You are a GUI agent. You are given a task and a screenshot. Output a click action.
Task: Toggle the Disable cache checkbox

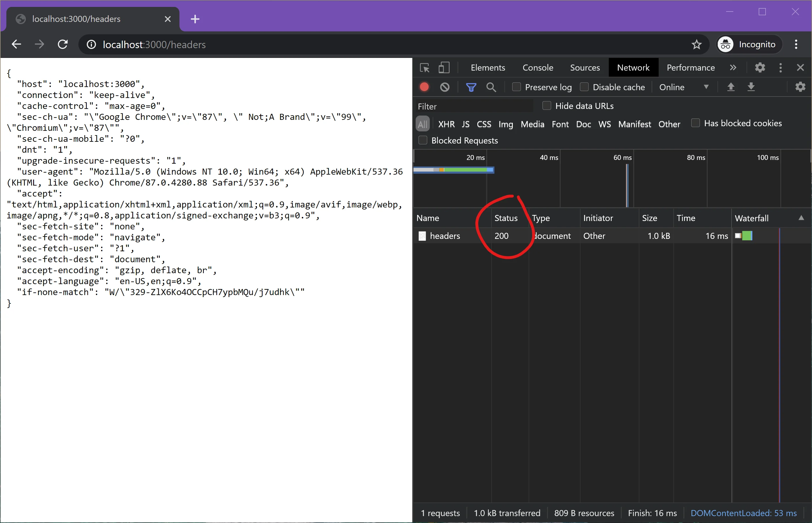(x=585, y=87)
